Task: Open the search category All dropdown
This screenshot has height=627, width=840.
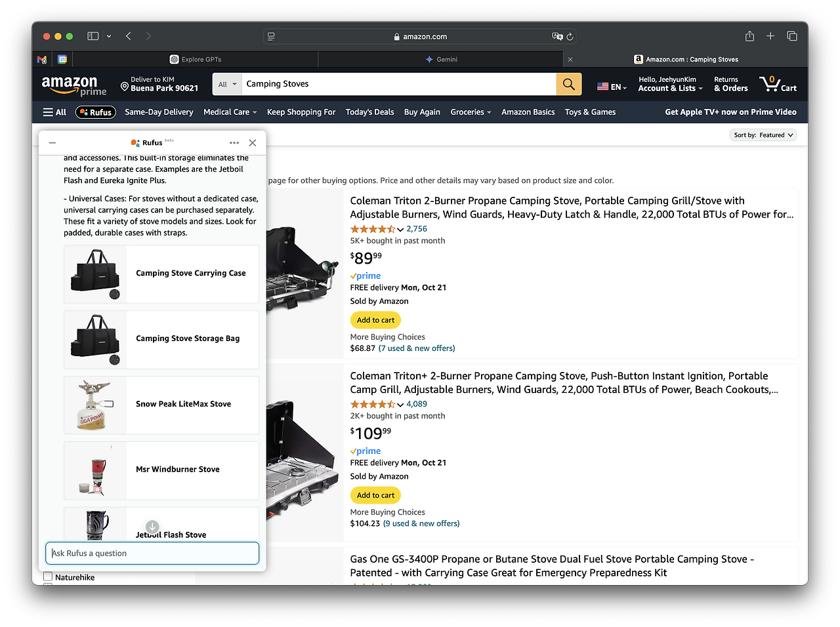Action: click(227, 84)
